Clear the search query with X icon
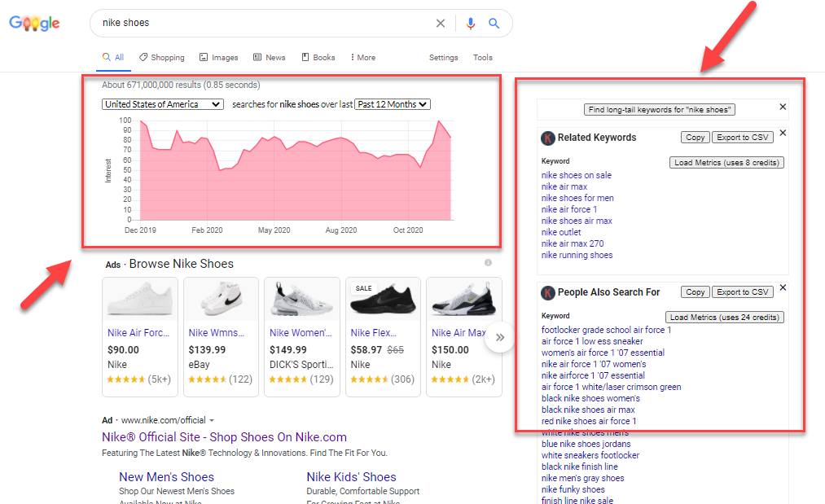Viewport: 825px width, 504px height. [x=441, y=23]
